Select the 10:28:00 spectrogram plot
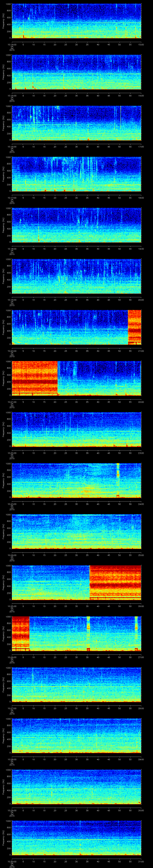Image resolution: width=153 pixels, height=868 pixels. [76, 736]
